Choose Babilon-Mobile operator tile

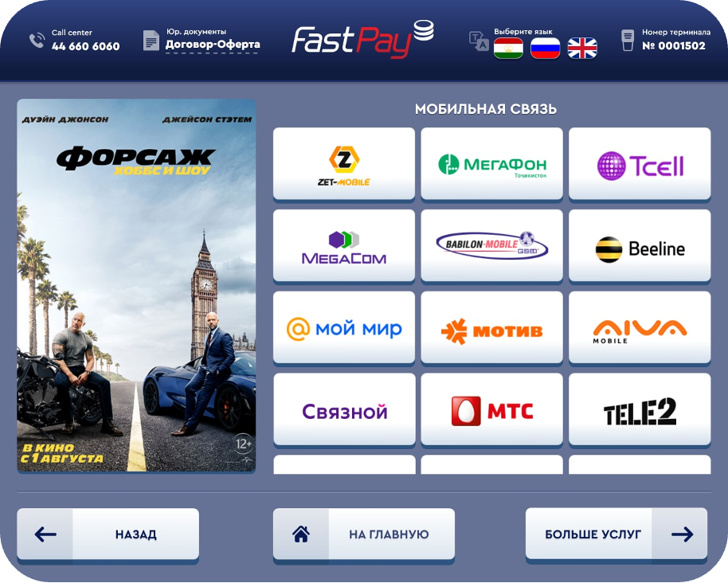pyautogui.click(x=491, y=245)
